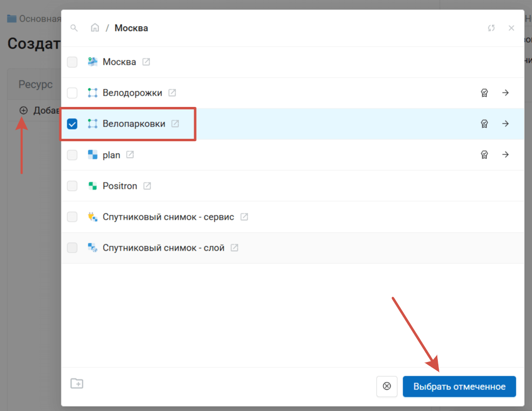Open Велопарковки external link icon

coord(175,124)
